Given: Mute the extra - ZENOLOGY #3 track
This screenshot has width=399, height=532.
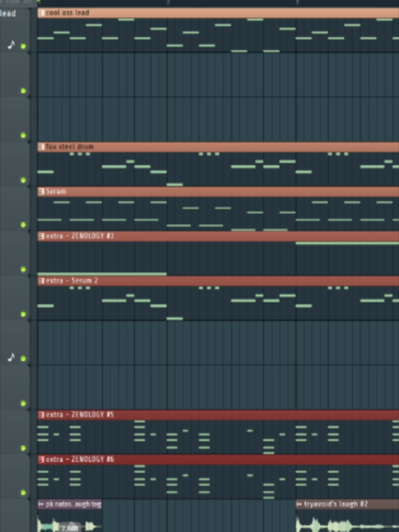Looking at the screenshot, I should pos(23,269).
